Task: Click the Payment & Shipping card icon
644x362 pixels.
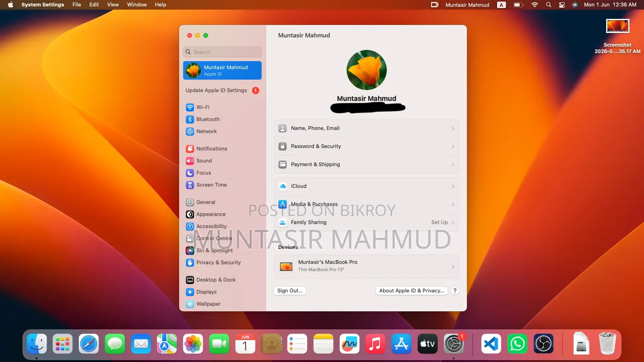Action: (x=283, y=165)
